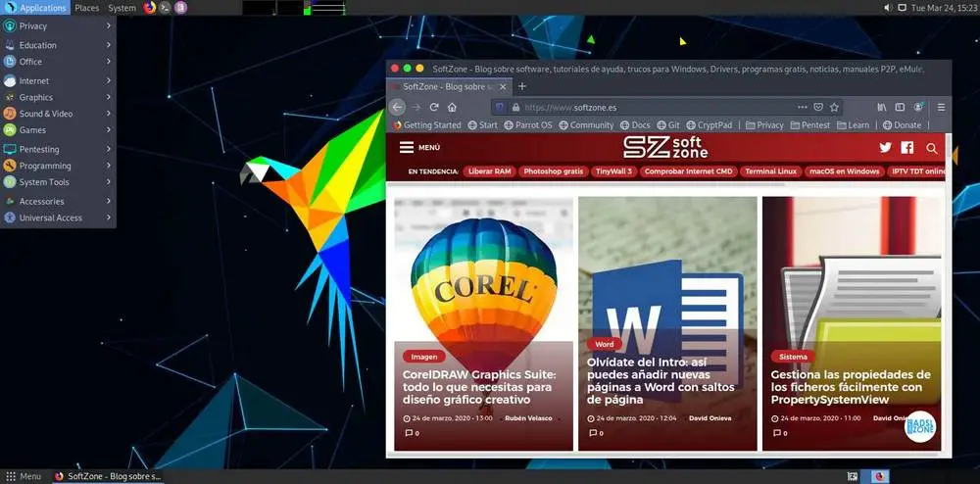Image resolution: width=980 pixels, height=484 pixels.
Task: Expand the Office submenu
Action: 58,62
